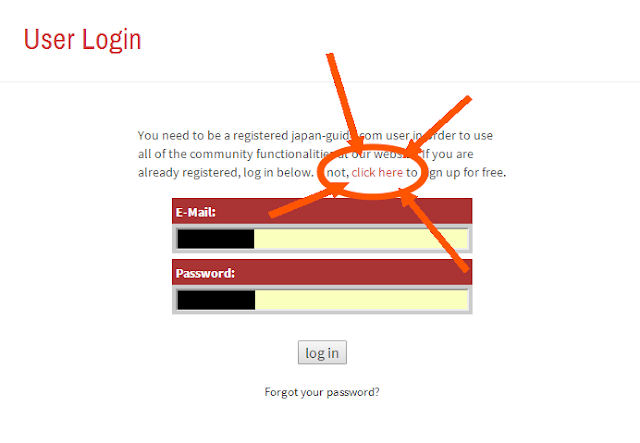
Task: Focus the E-Mail input field
Action: (x=322, y=238)
